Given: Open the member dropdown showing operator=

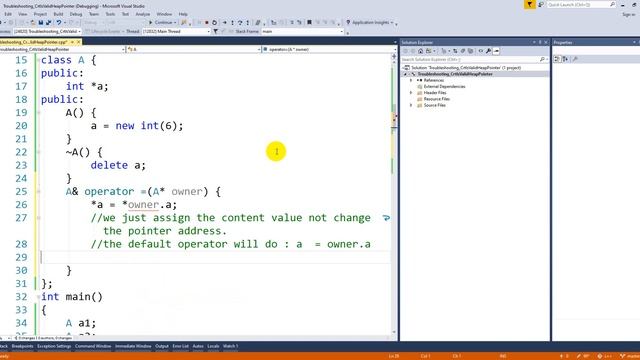Looking at the screenshot, I should pos(329,49).
